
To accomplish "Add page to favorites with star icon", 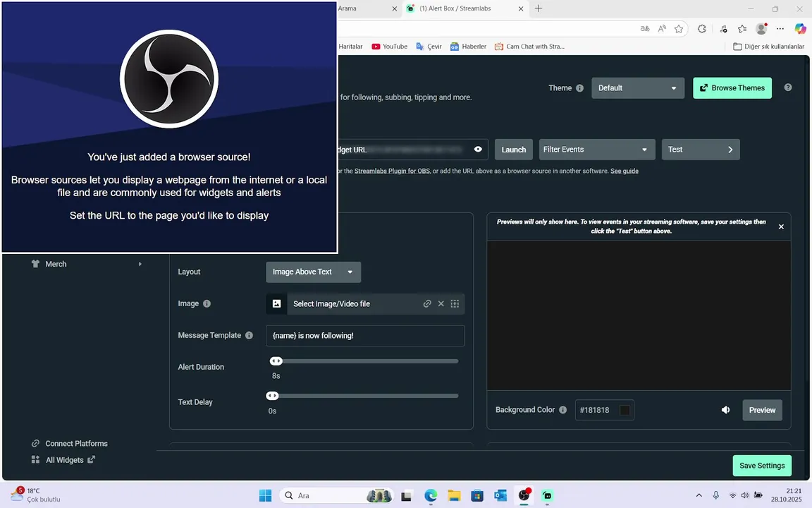I will click(678, 29).
